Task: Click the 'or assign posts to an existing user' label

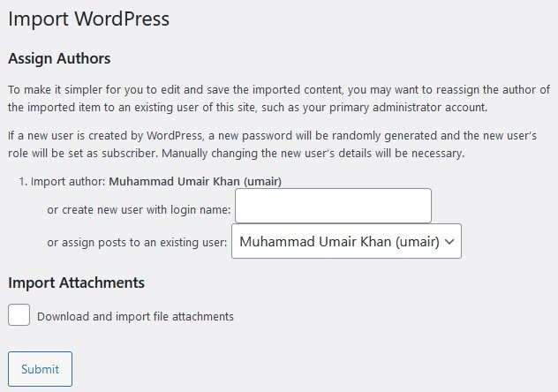Action: (x=137, y=241)
